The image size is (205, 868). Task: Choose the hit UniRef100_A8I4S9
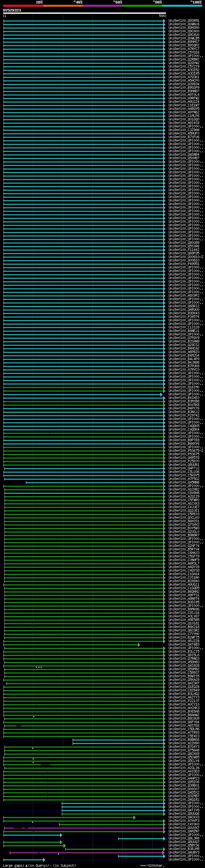click(184, 123)
